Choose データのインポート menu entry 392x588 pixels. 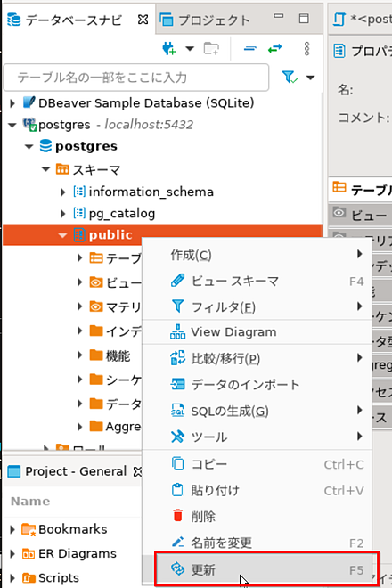click(x=257, y=384)
